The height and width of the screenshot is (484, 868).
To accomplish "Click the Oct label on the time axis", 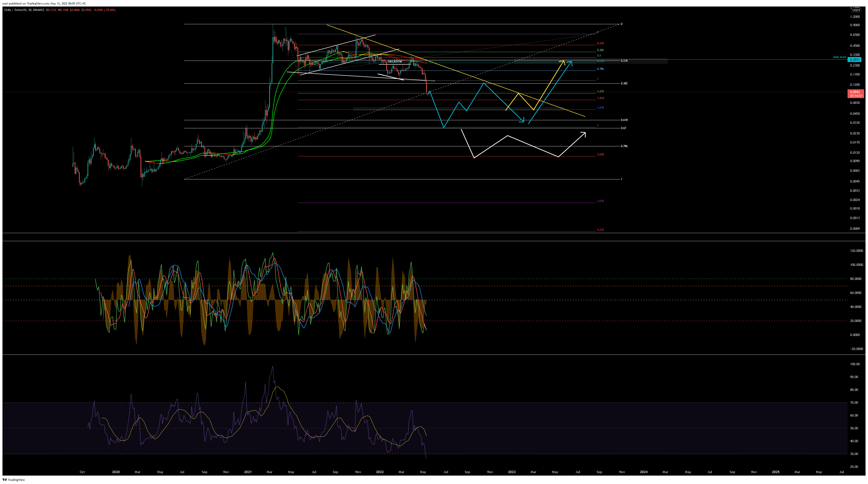I will coord(82,472).
